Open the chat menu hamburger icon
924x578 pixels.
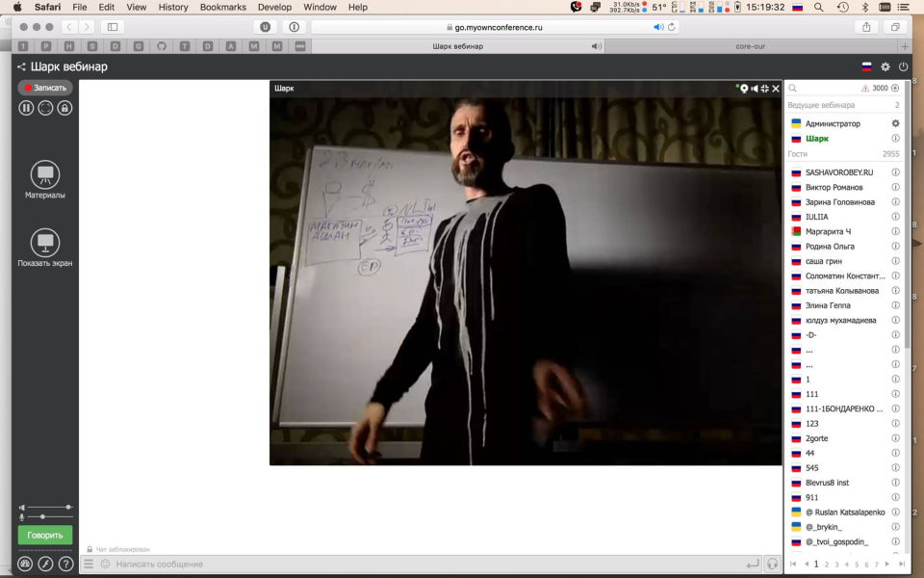tap(89, 564)
